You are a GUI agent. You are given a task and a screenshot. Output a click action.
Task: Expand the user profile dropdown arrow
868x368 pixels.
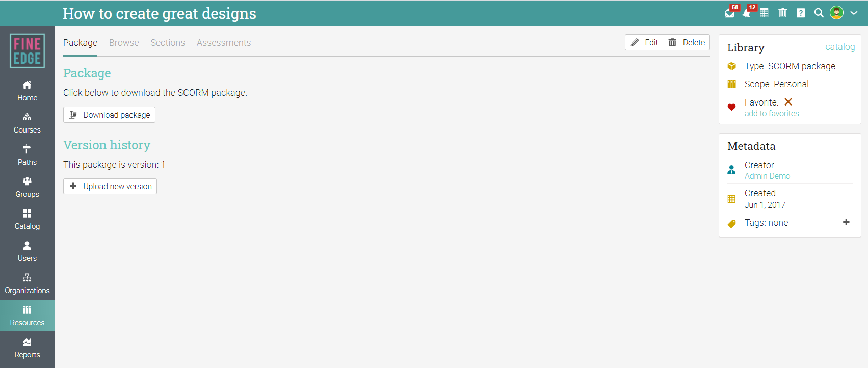854,13
